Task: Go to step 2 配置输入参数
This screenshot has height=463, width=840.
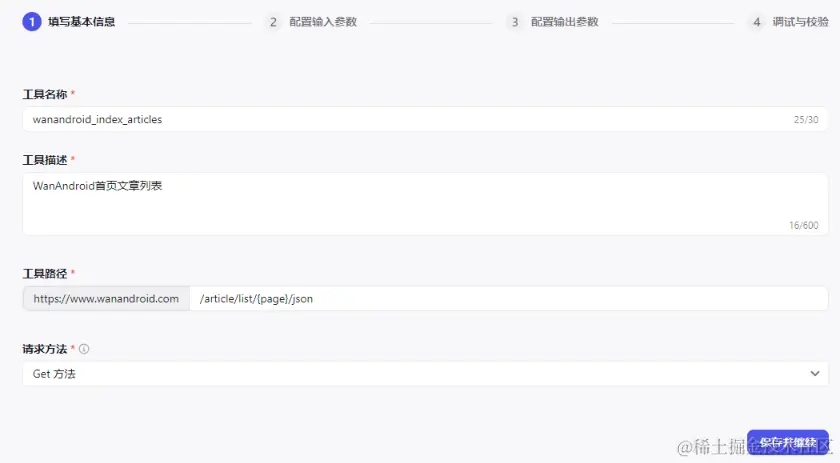Action: [313, 22]
